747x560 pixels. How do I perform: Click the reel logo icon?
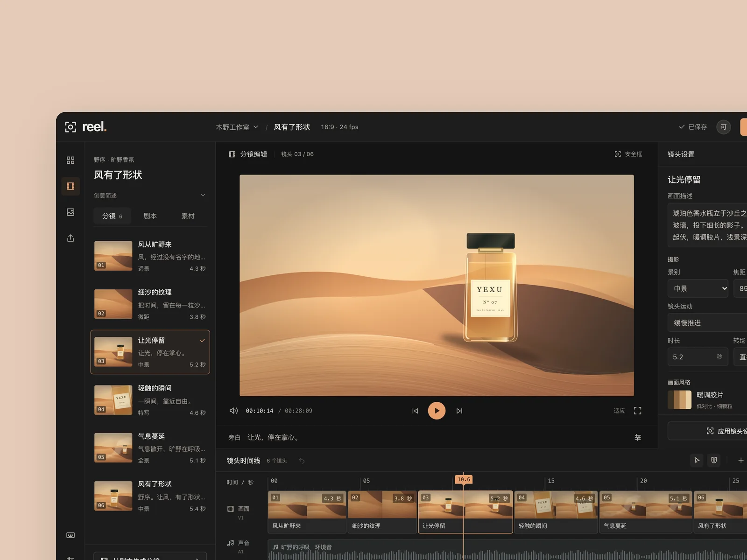click(x=70, y=127)
